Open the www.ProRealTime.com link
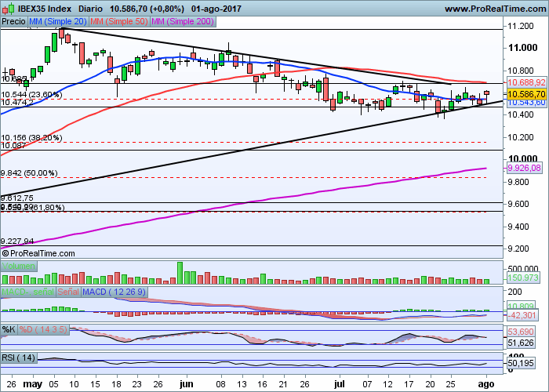Viewport: 549px width, 392px height. 495,9
